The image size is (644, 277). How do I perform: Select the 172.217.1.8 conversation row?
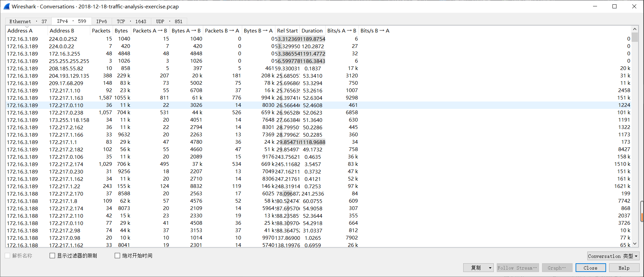319,201
